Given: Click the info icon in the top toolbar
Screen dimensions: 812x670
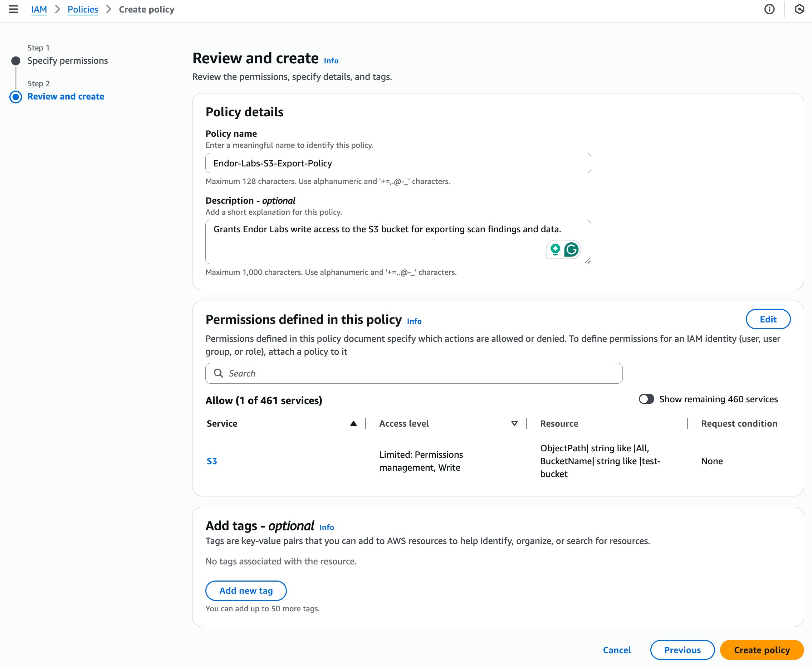Looking at the screenshot, I should (770, 9).
